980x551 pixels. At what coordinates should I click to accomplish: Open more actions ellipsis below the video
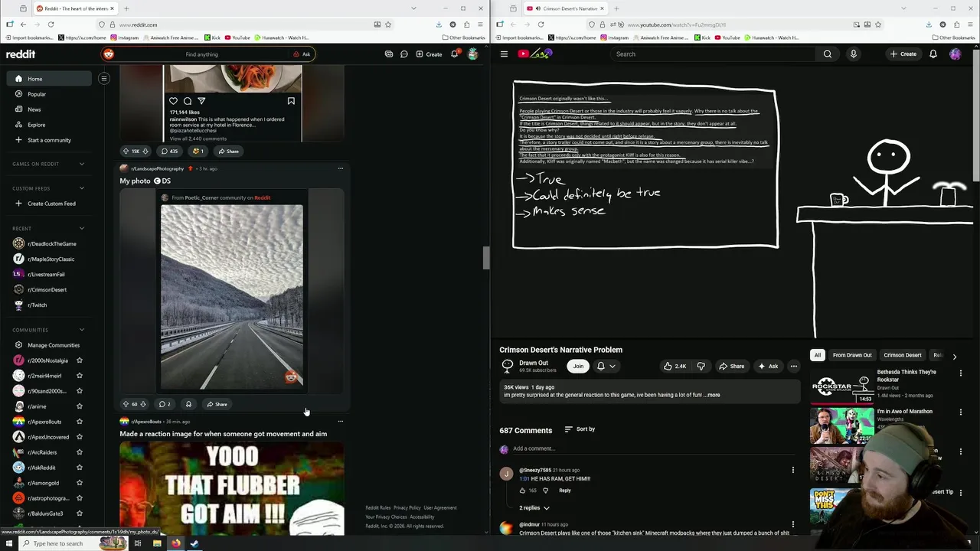[x=793, y=366]
